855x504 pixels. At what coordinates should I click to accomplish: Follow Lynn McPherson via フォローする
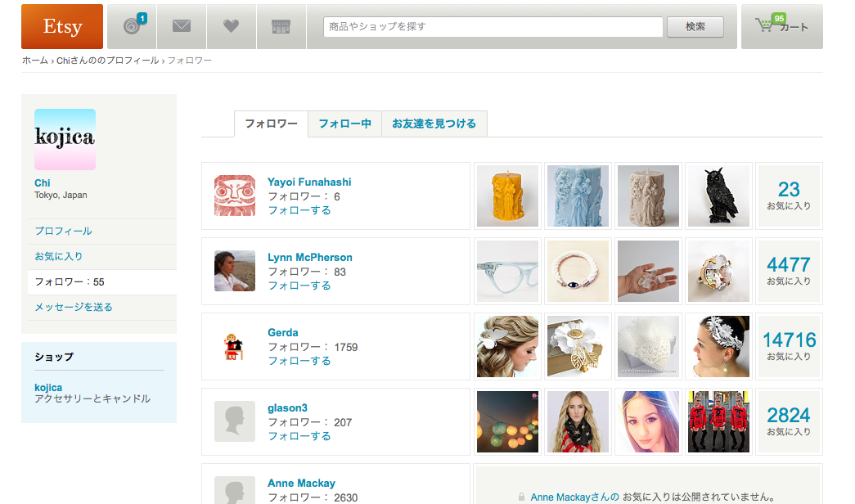299,286
